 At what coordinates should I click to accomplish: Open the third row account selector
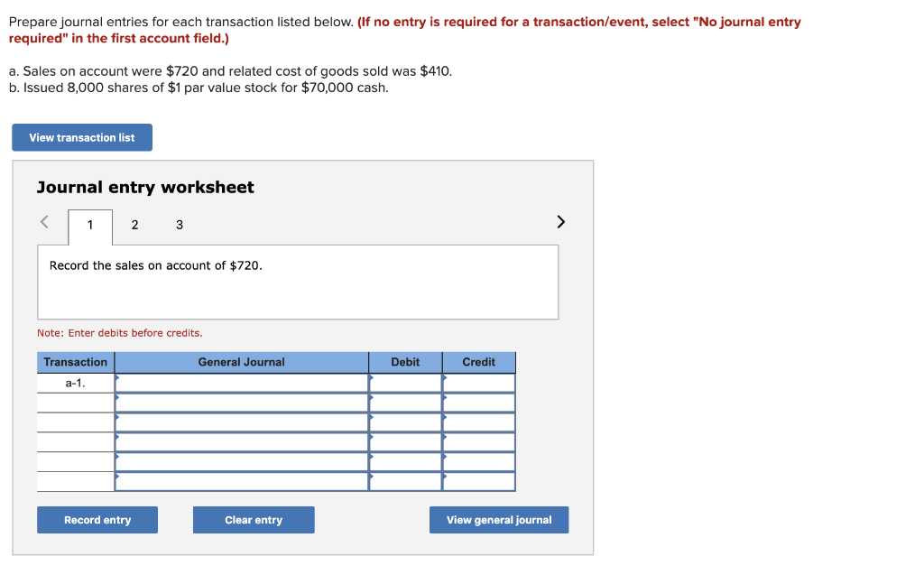(239, 422)
